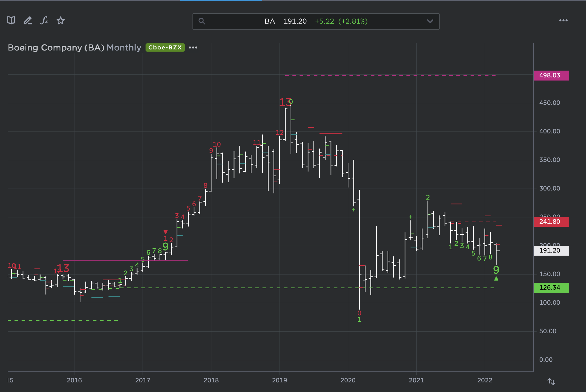Click the 300.00 price axis label
586x392 pixels.
pyautogui.click(x=549, y=188)
